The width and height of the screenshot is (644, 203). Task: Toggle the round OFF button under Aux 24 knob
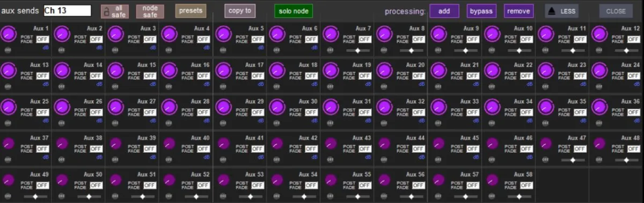pyautogui.click(x=599, y=86)
